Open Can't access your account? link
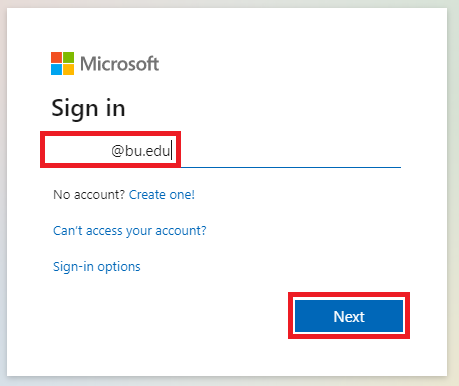The width and height of the screenshot is (459, 386). [x=130, y=231]
